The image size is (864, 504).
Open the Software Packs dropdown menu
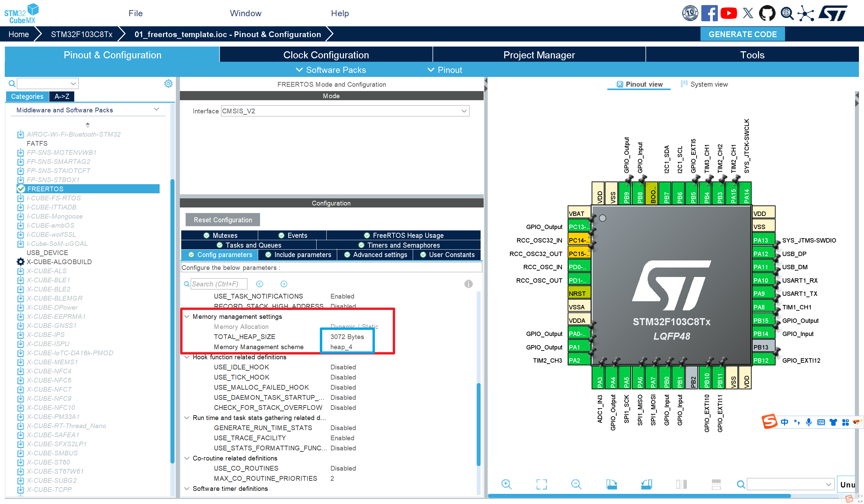[331, 70]
